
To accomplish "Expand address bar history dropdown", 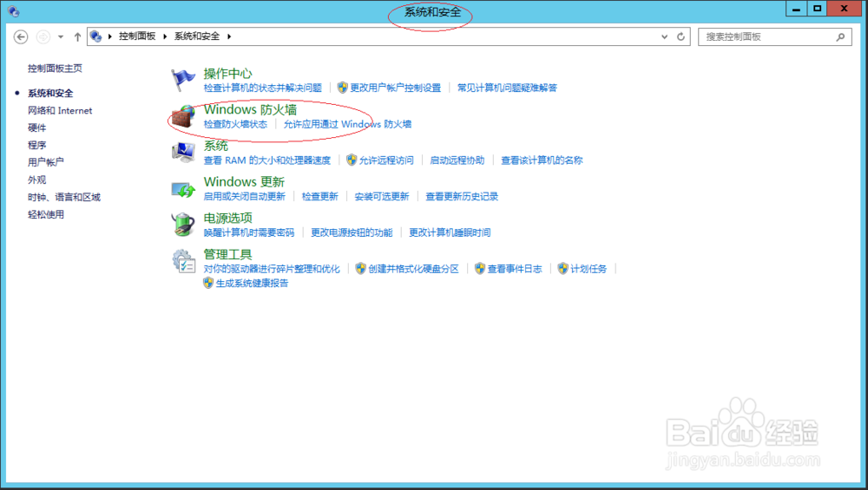I will pyautogui.click(x=664, y=36).
